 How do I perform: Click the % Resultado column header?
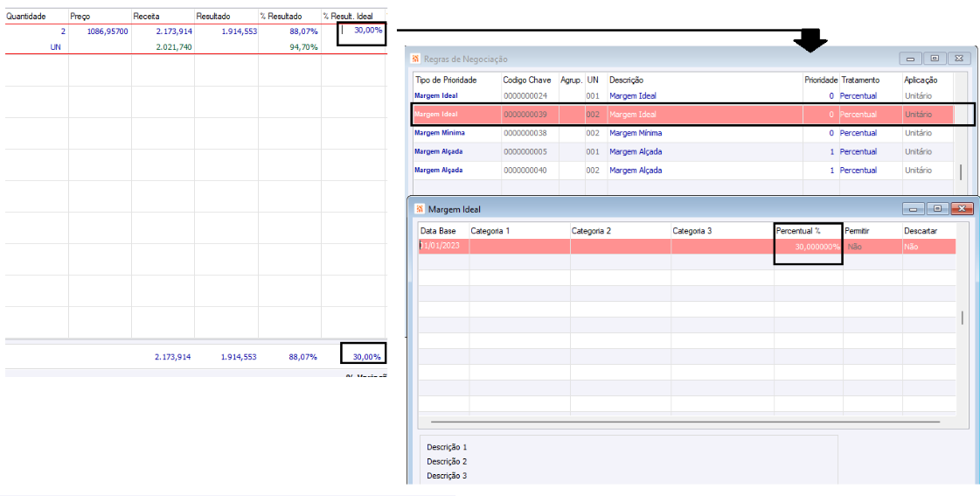click(x=281, y=15)
